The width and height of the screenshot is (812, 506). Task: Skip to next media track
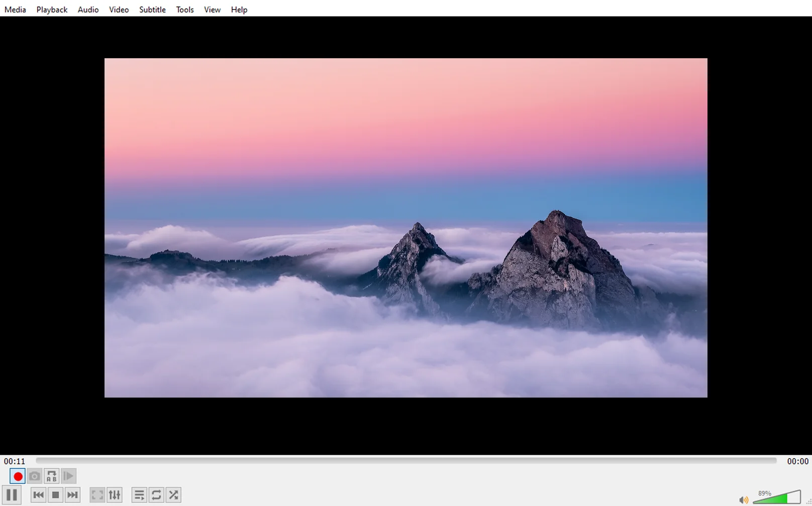pos(72,495)
